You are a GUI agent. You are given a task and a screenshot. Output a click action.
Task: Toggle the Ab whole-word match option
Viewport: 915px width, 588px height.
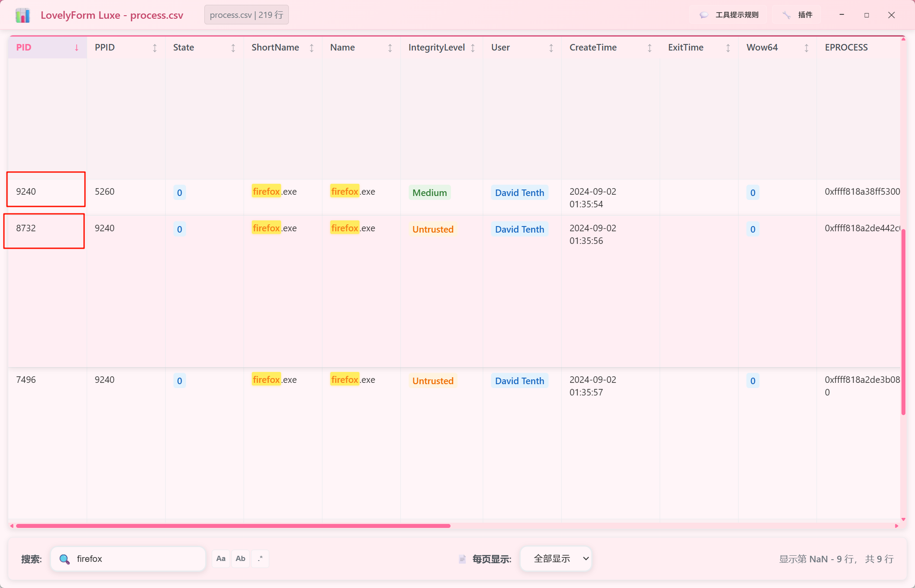click(x=241, y=559)
